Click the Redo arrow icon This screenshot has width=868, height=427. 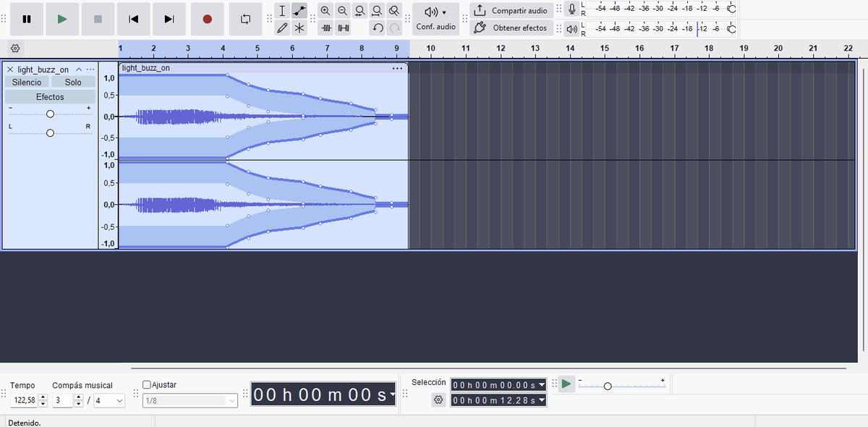[394, 28]
